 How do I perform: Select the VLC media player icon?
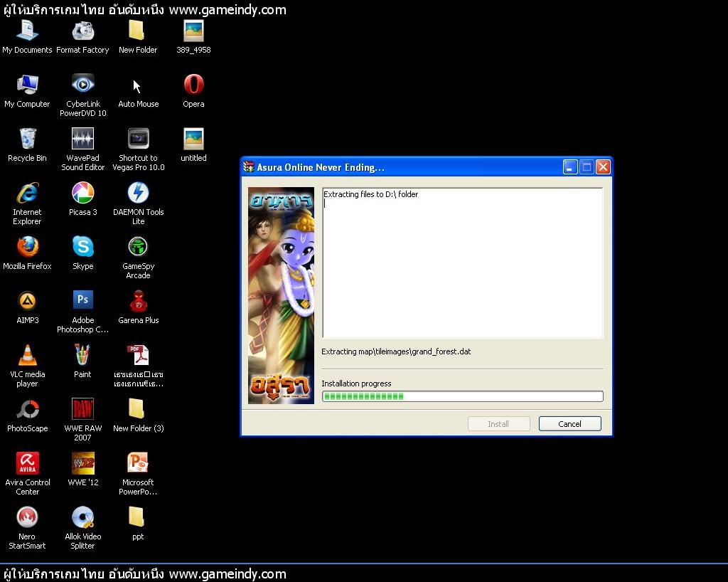click(x=28, y=355)
